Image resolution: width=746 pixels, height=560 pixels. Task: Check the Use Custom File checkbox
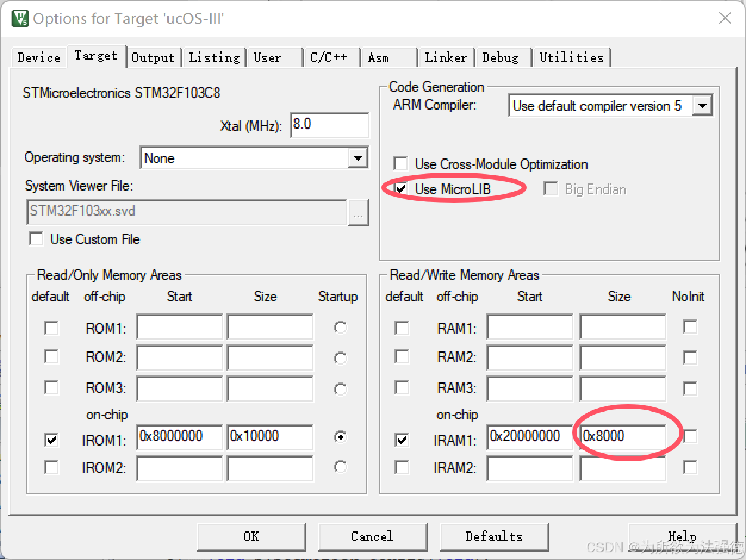36,239
